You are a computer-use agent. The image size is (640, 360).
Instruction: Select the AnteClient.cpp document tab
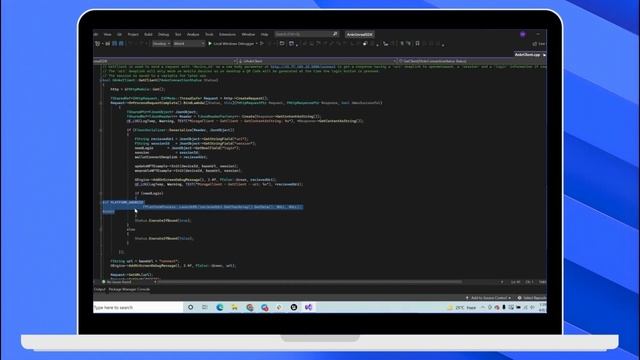(527, 55)
